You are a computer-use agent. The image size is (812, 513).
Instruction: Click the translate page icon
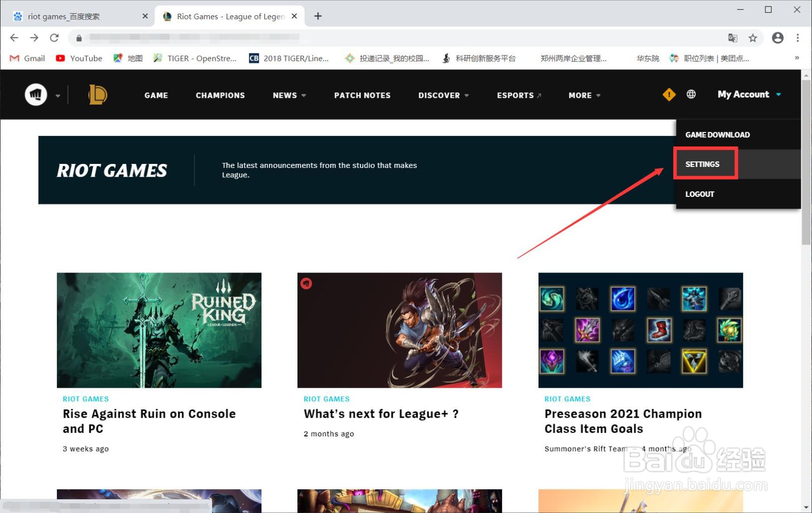pyautogui.click(x=732, y=38)
